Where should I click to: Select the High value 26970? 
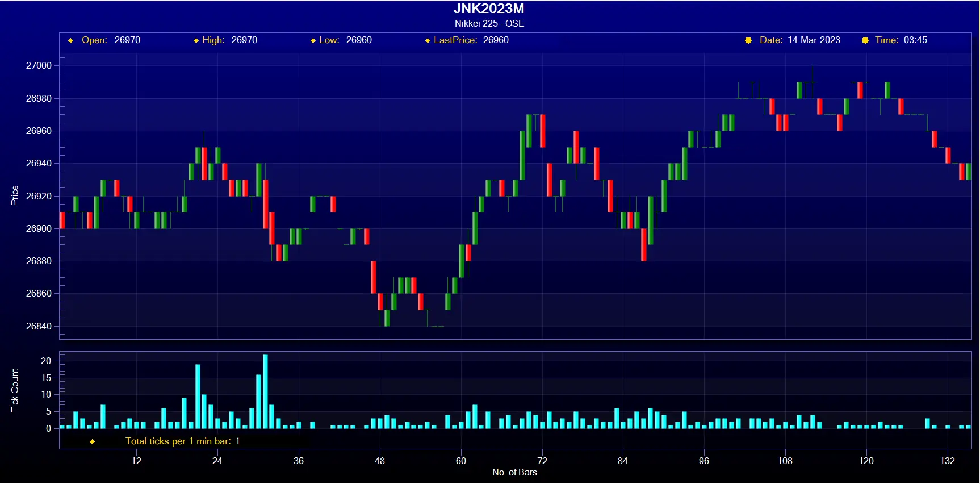click(x=244, y=40)
